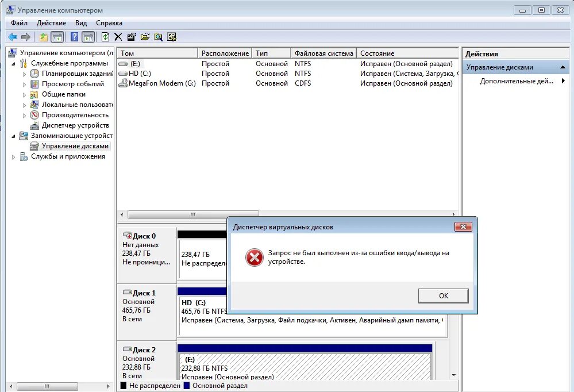Image resolution: width=574 pixels, height=392 pixels.
Task: Open the Действие menu
Action: tap(51, 23)
